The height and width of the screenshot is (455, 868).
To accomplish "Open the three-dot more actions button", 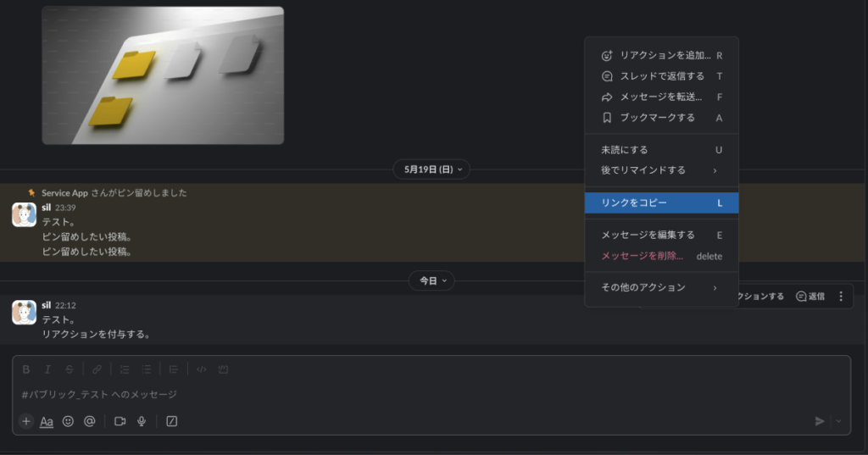I will point(841,297).
